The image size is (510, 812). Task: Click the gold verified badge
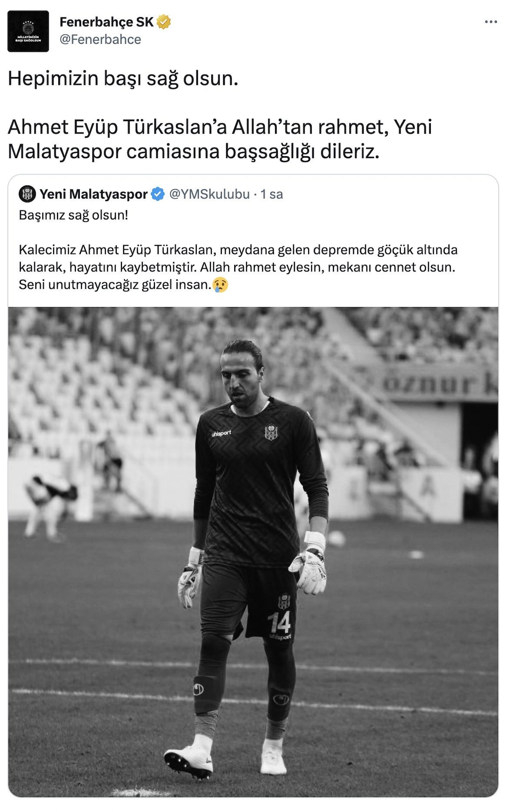[164, 22]
